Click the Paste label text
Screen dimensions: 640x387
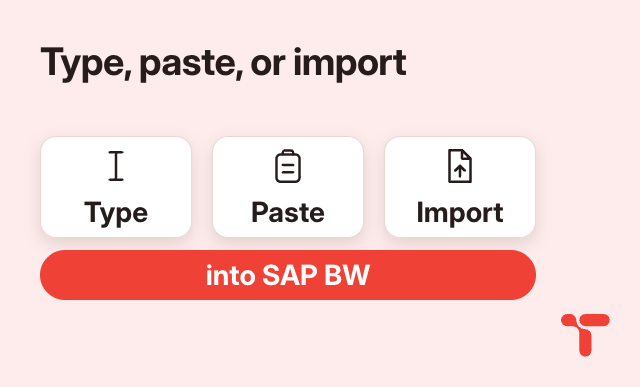pyautogui.click(x=288, y=212)
